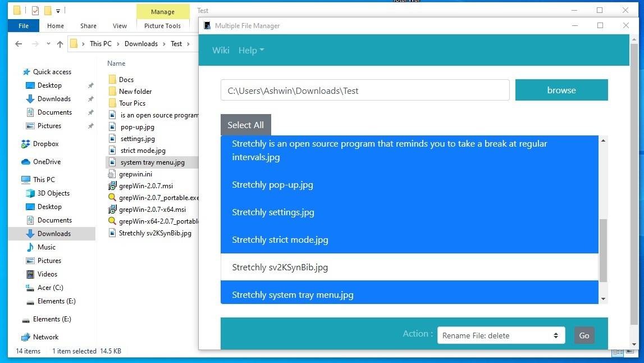Open the Quick Access Toolbar customize arrow
Image resolution: width=644 pixels, height=363 pixels.
(58, 11)
